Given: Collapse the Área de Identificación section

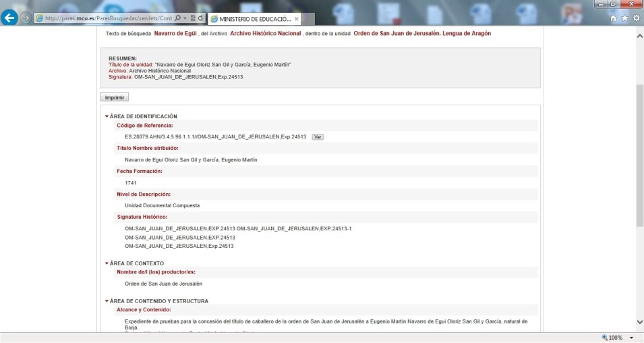Looking at the screenshot, I should pos(107,117).
